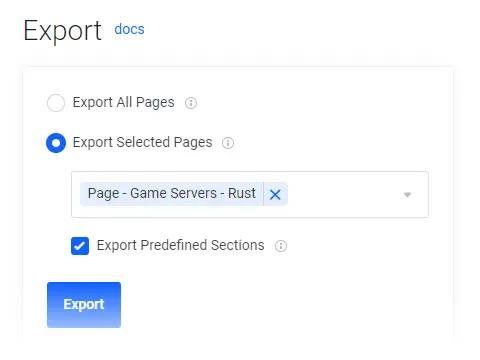The image size is (480, 360).
Task: Click the Page - Game Servers - Rust chip
Action: (172, 194)
